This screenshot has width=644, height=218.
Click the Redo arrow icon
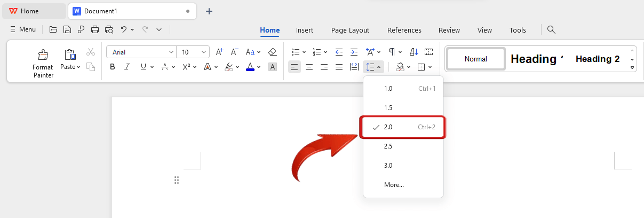(145, 30)
